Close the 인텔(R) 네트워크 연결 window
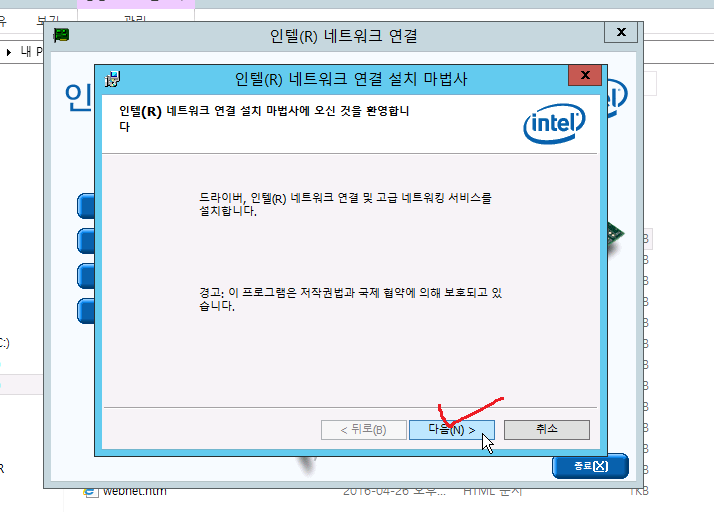714x512 pixels. [621, 32]
